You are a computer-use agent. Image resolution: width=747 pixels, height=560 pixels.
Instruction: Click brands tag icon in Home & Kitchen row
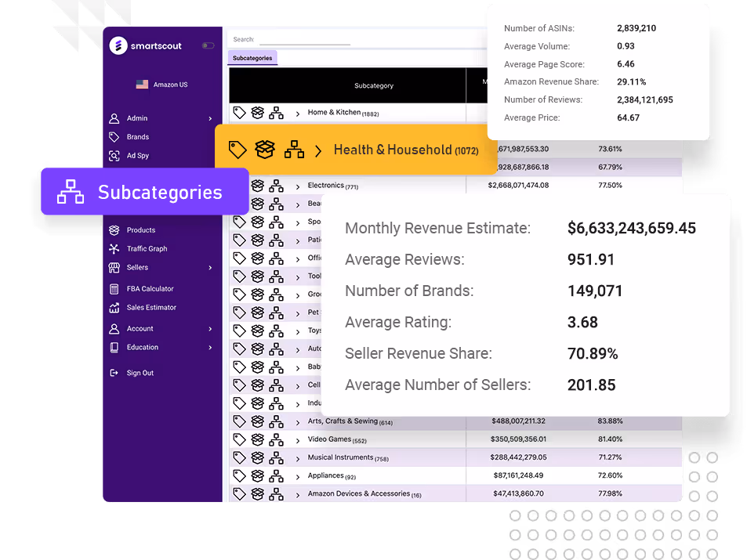coord(239,113)
